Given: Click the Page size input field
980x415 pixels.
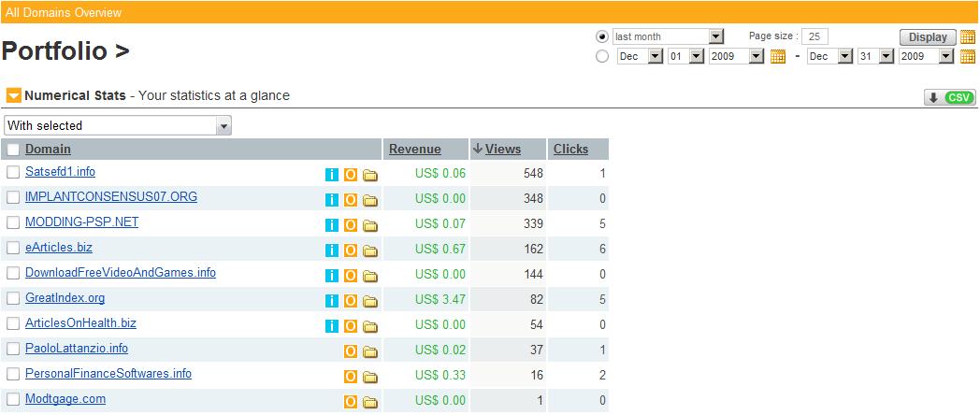Looking at the screenshot, I should [814, 36].
